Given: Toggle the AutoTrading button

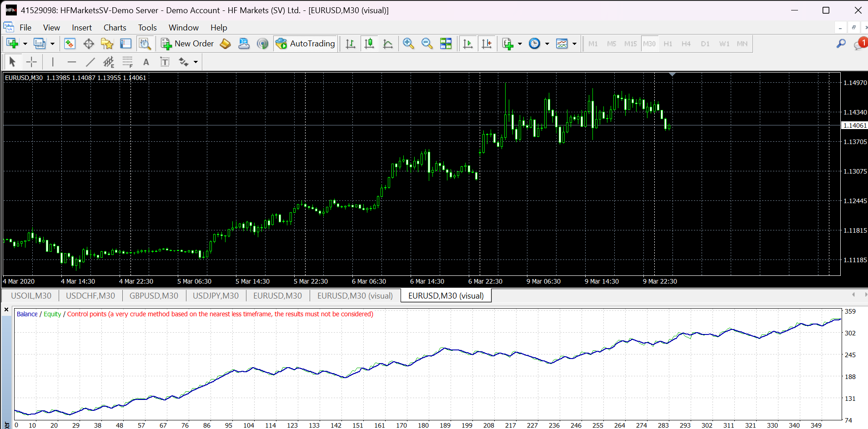Looking at the screenshot, I should tap(306, 44).
